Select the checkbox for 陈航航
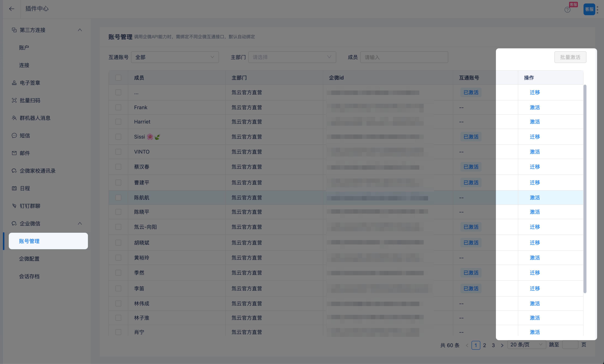This screenshot has width=604, height=364. (118, 198)
